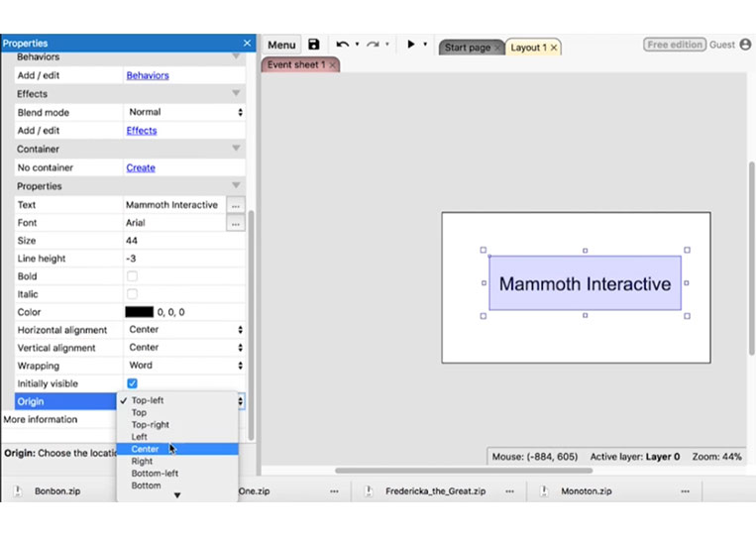Open the Horizontal alignment dropdown
Viewport: 756px width, 536px height.
click(184, 330)
